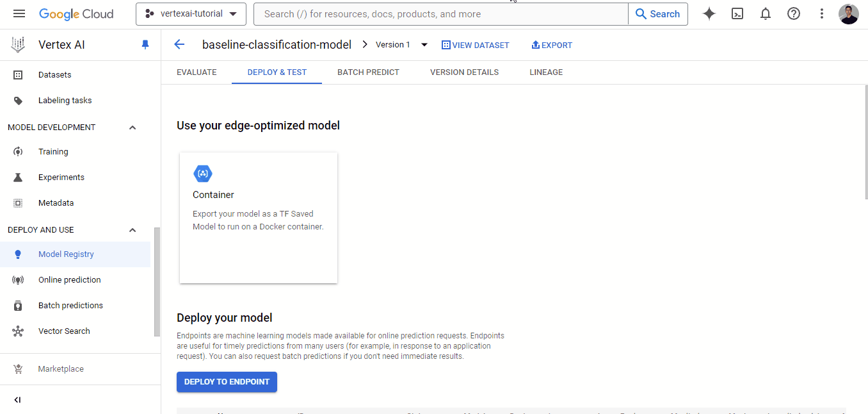
Task: Open the help question mark icon
Action: point(794,13)
